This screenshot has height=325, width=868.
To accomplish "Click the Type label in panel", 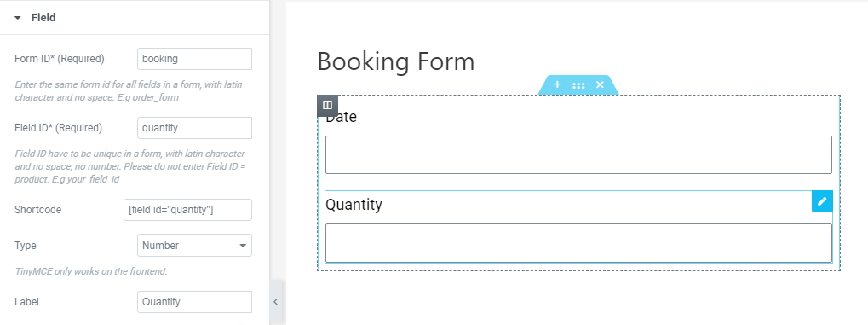I will pos(26,246).
